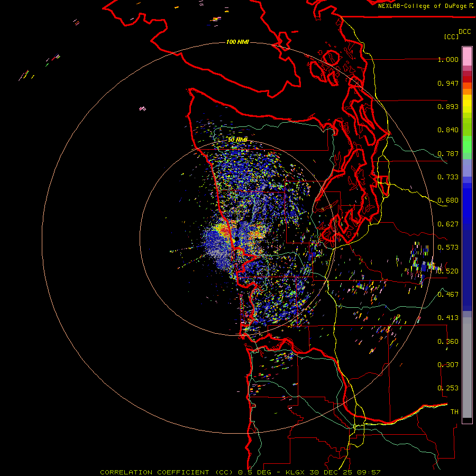This screenshot has width=476, height=476.
Task: Select the 0.947 scale value
Action: coord(448,83)
